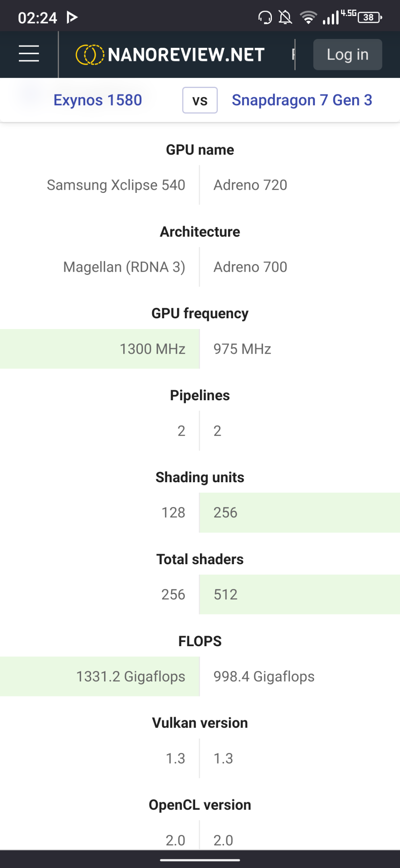Tap the Wi-Fi status icon
Viewport: 400px width, 868px height.
308,18
